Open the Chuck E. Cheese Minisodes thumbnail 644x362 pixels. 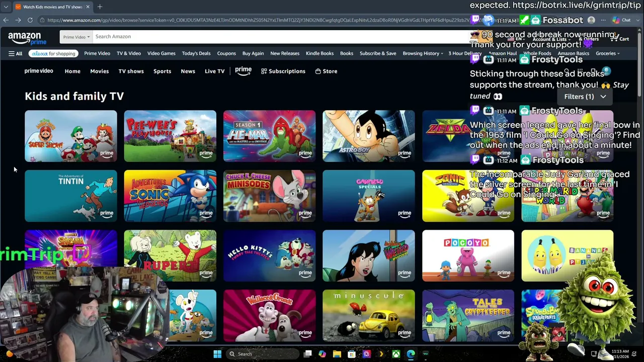pyautogui.click(x=270, y=196)
